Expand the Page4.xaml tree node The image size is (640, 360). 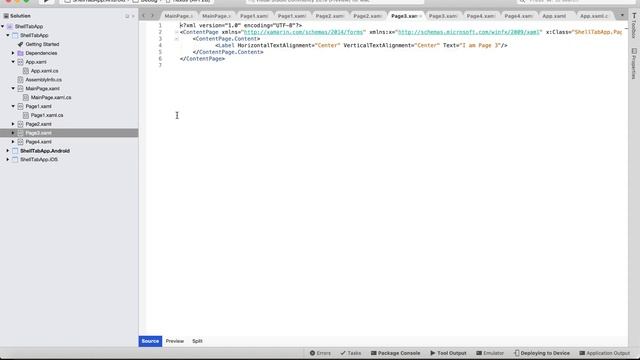point(13,142)
